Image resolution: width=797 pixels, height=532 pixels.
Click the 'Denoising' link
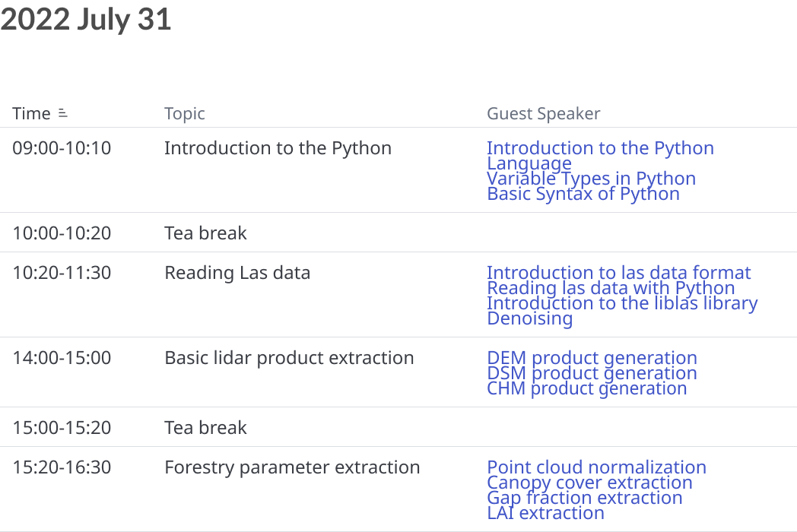[x=529, y=318]
